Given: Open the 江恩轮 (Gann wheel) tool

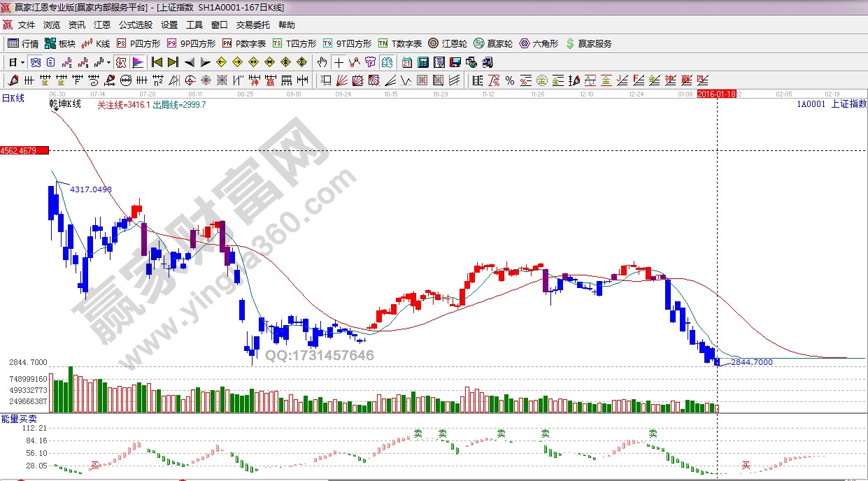Looking at the screenshot, I should point(448,43).
